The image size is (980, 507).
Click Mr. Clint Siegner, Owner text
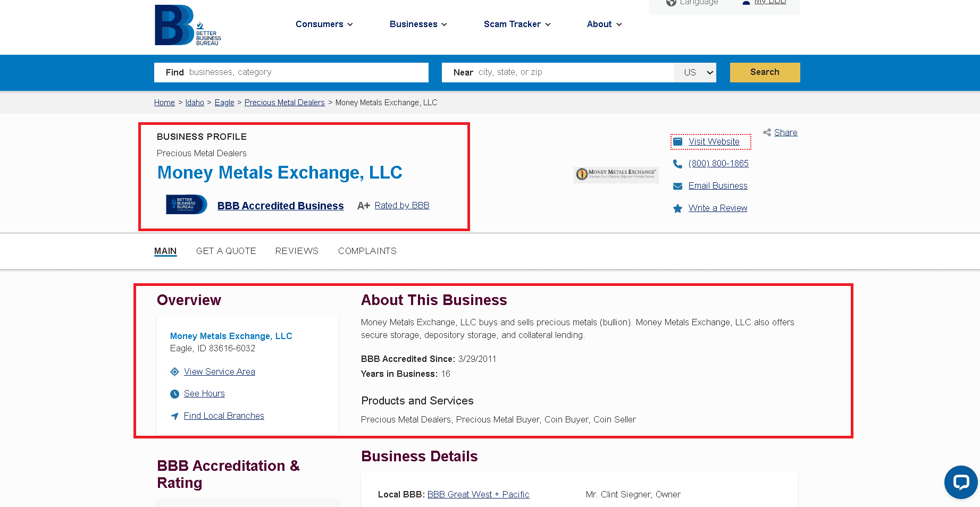coord(633,495)
